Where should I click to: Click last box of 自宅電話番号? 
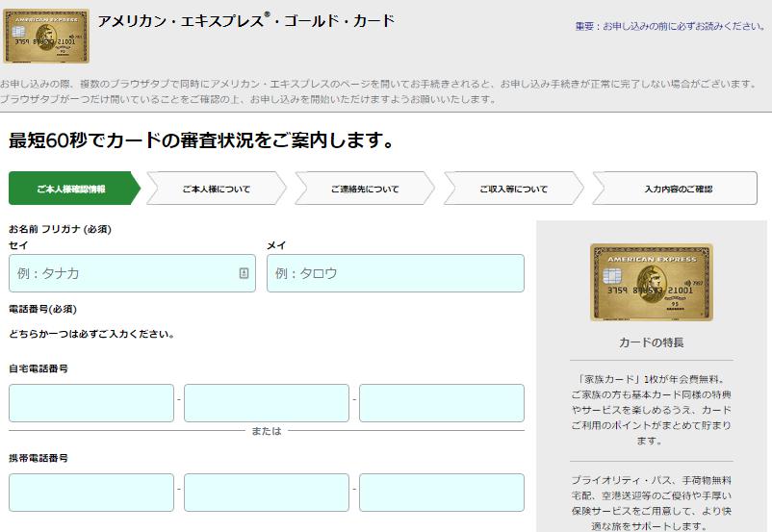click(442, 403)
